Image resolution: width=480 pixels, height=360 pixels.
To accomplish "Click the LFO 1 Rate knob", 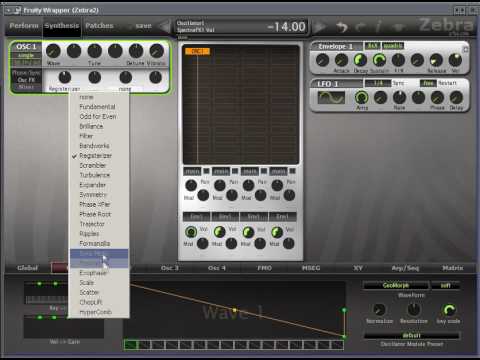I will [399, 97].
